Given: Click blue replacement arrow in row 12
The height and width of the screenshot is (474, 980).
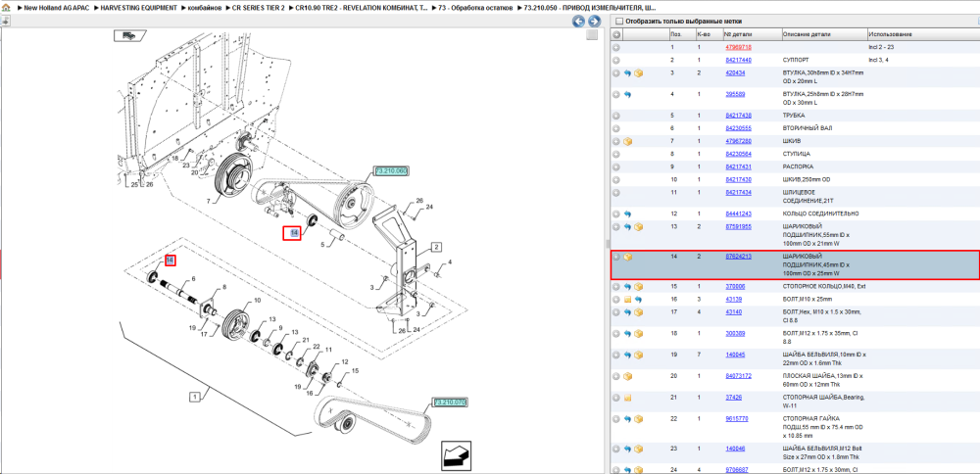Looking at the screenshot, I should 628,213.
